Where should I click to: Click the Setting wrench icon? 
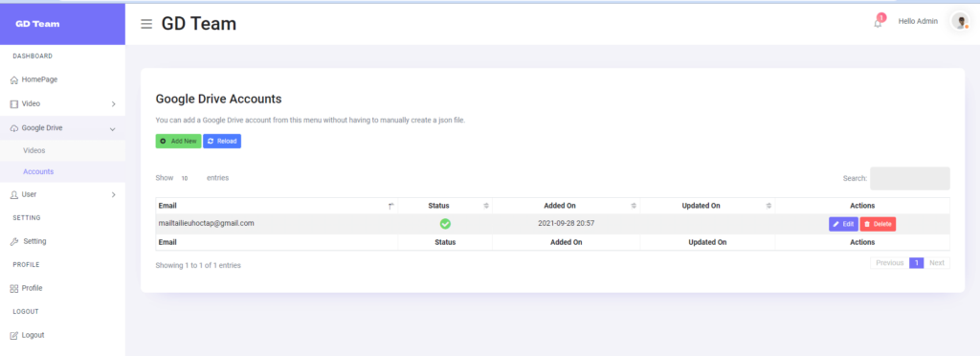(x=14, y=242)
